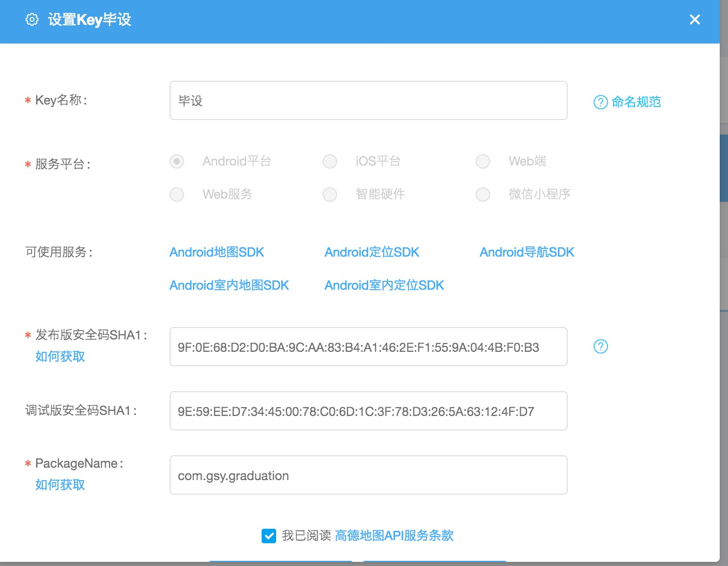Open the help icon beside the 发布版安全码SHA1 field
728x566 pixels.
(600, 347)
